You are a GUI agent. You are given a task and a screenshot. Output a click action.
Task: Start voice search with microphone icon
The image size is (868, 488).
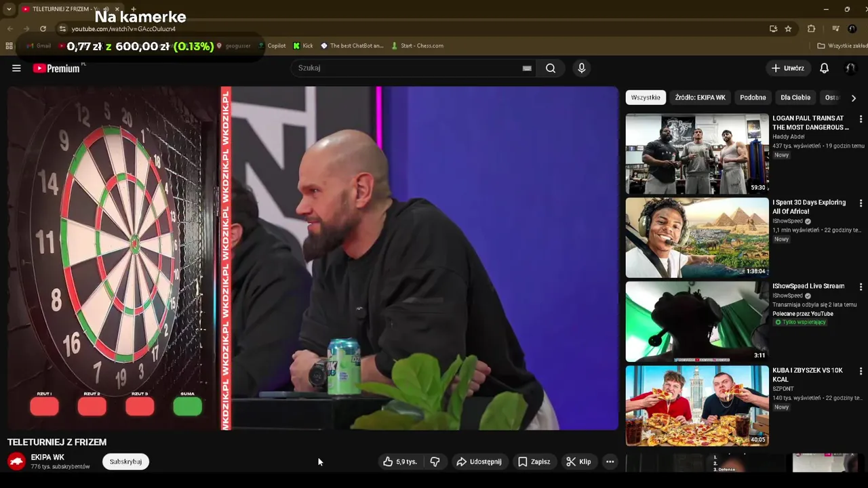pos(581,68)
